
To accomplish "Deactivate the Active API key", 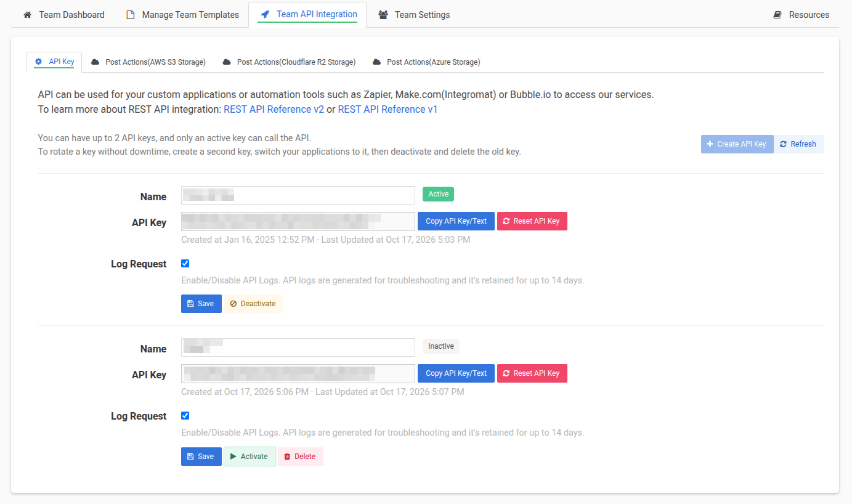I will pyautogui.click(x=253, y=304).
